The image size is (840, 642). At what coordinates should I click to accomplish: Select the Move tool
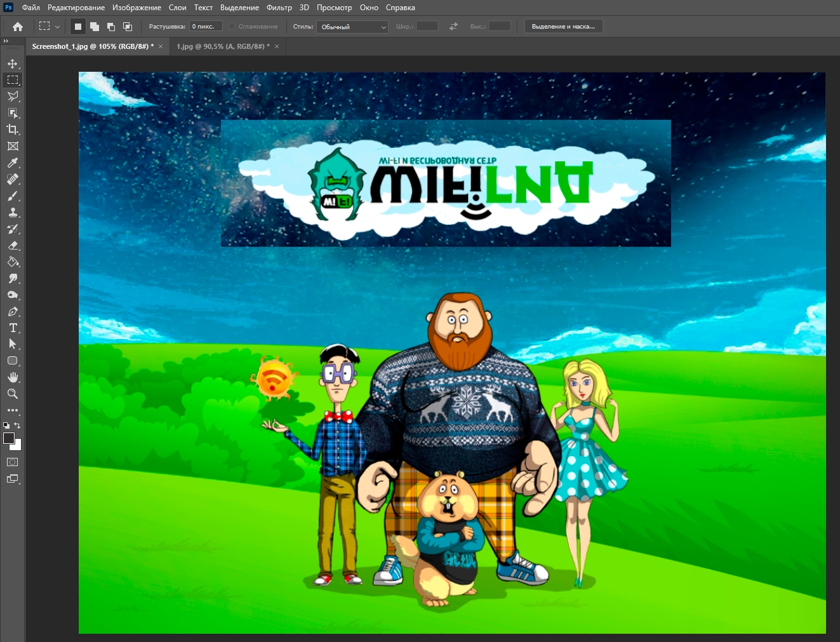(x=13, y=64)
